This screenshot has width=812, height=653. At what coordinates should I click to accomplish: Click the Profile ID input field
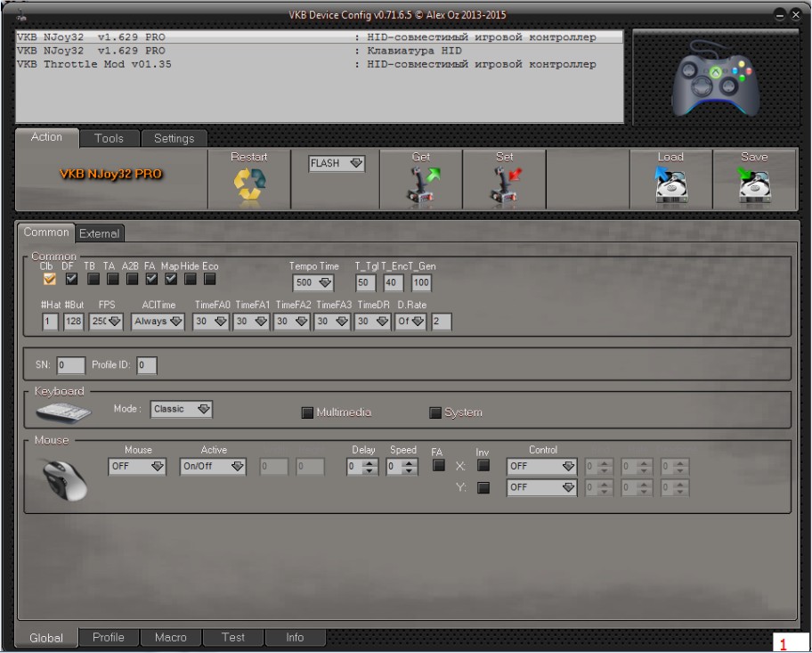coord(147,365)
